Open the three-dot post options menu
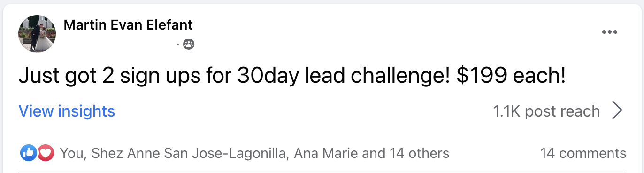644x173 pixels. tap(609, 32)
